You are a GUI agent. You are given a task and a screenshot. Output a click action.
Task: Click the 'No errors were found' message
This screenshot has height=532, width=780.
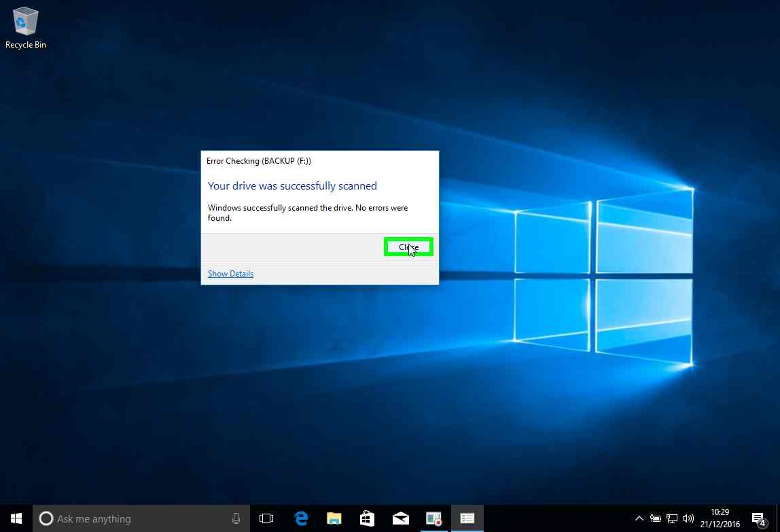click(x=307, y=213)
